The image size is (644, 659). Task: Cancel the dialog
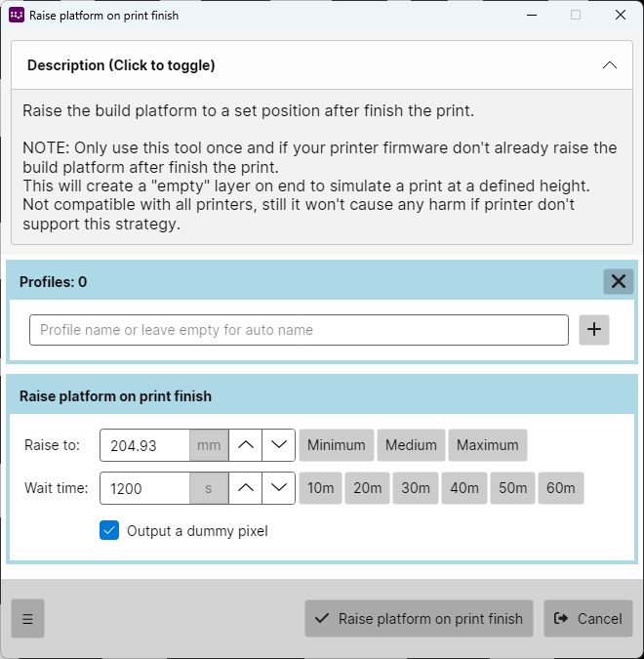pyautogui.click(x=588, y=619)
